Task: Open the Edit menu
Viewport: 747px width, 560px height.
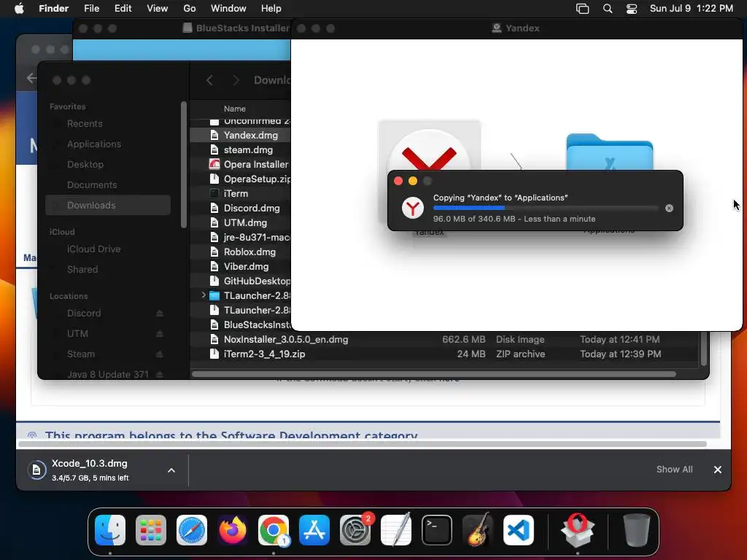Action: point(123,9)
